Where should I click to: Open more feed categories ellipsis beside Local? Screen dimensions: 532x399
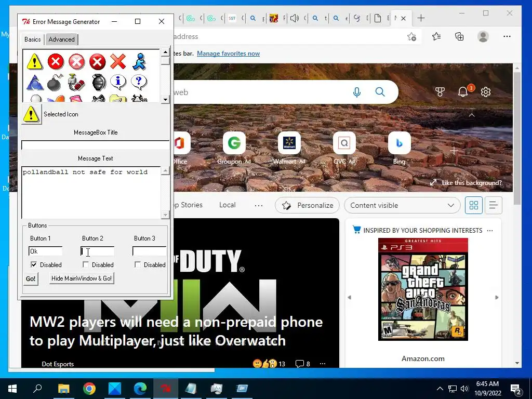[259, 205]
